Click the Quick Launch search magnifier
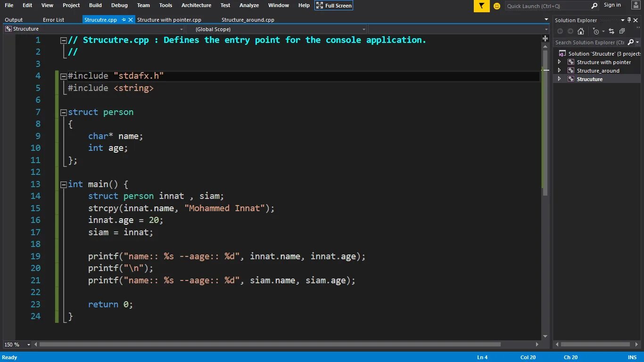This screenshot has width=644, height=362. click(x=594, y=6)
